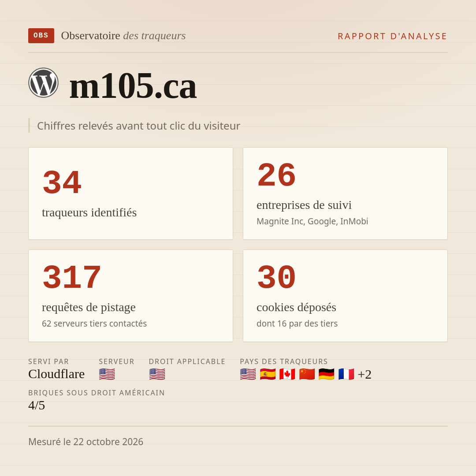Screen dimensions: 476x476
Task: Click the cookies déposés label
Action: (x=296, y=308)
